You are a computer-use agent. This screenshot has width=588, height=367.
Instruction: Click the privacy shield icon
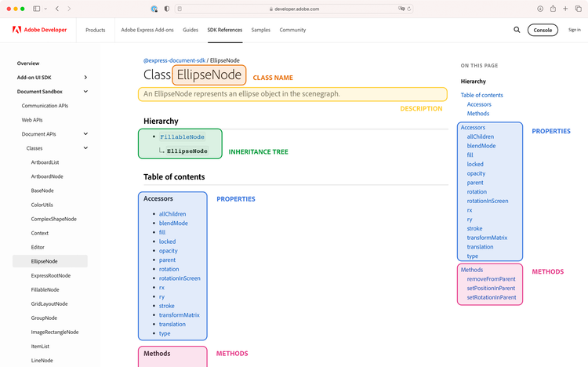(x=167, y=9)
